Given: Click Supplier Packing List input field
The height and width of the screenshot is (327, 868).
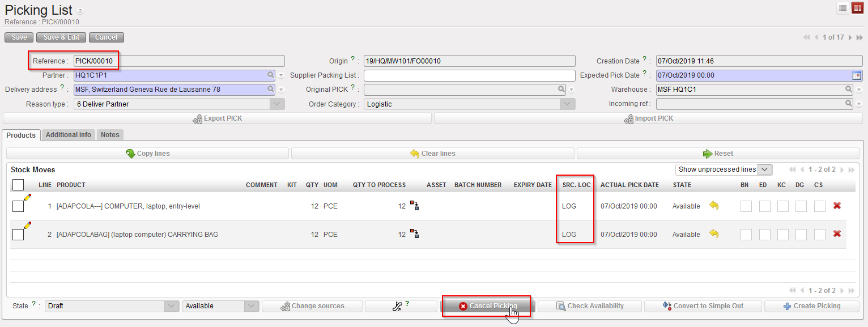Looking at the screenshot, I should [x=469, y=75].
